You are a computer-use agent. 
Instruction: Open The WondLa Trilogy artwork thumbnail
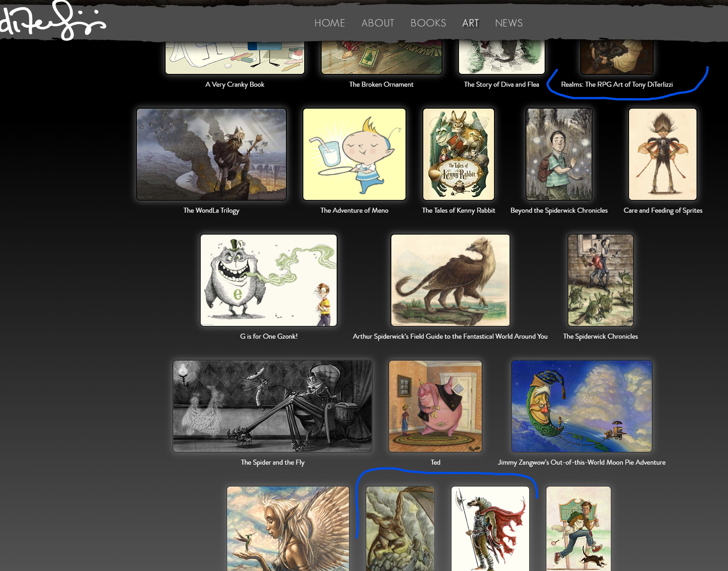(x=212, y=154)
